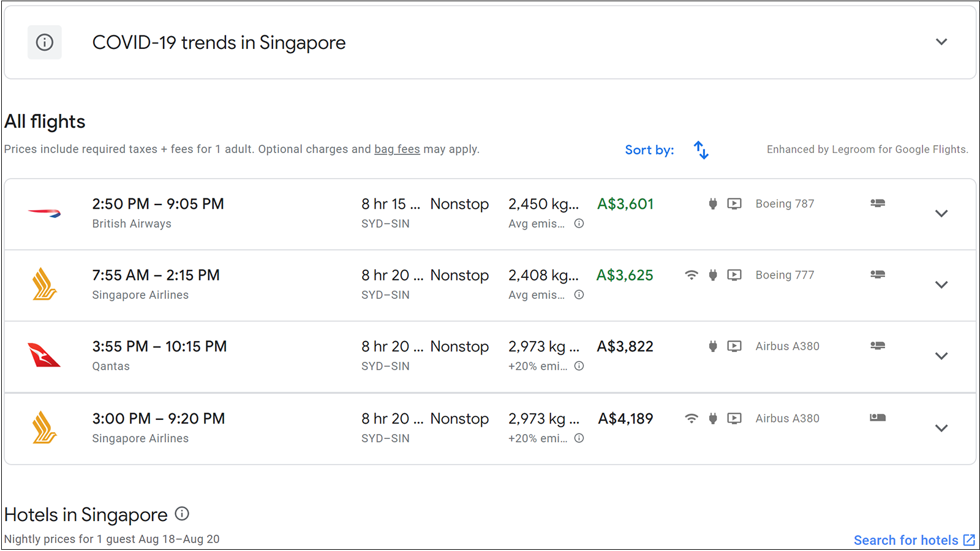Expand the 3:00 PM Singapore Airlines flight
This screenshot has width=980, height=551.
(941, 428)
